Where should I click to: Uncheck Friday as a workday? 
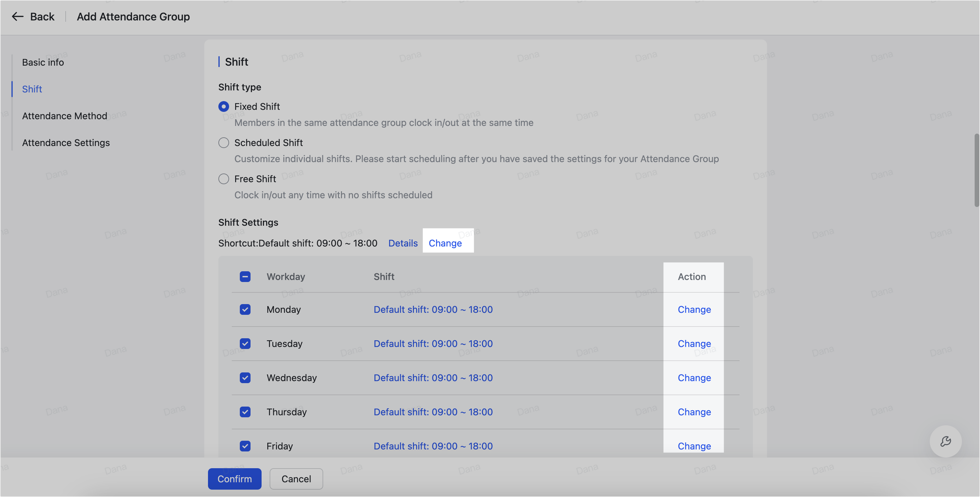pyautogui.click(x=245, y=446)
